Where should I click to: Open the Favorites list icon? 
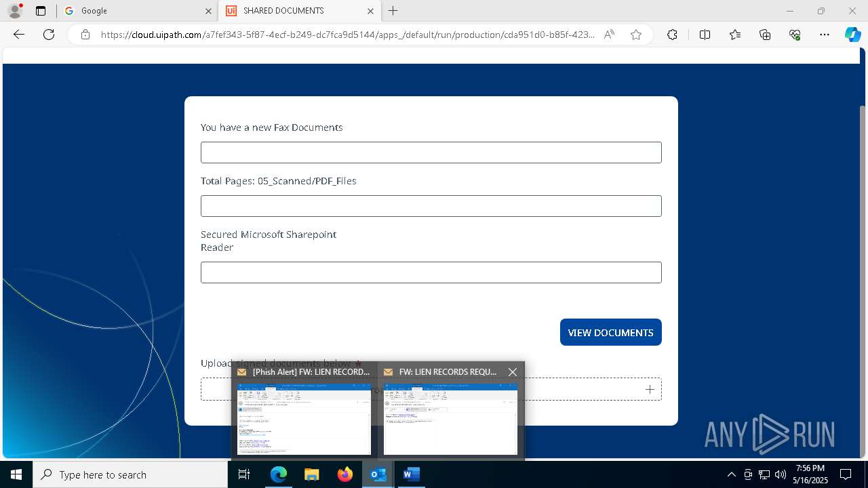(735, 35)
